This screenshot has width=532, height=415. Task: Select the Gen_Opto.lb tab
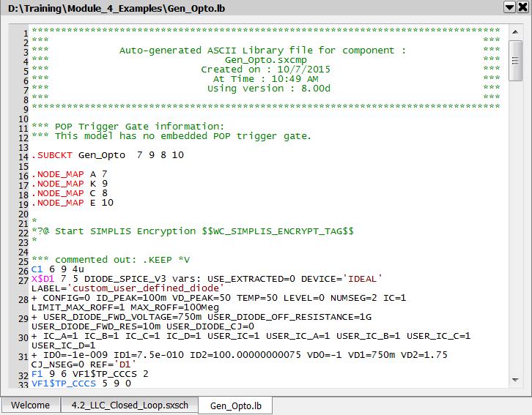pos(234,405)
